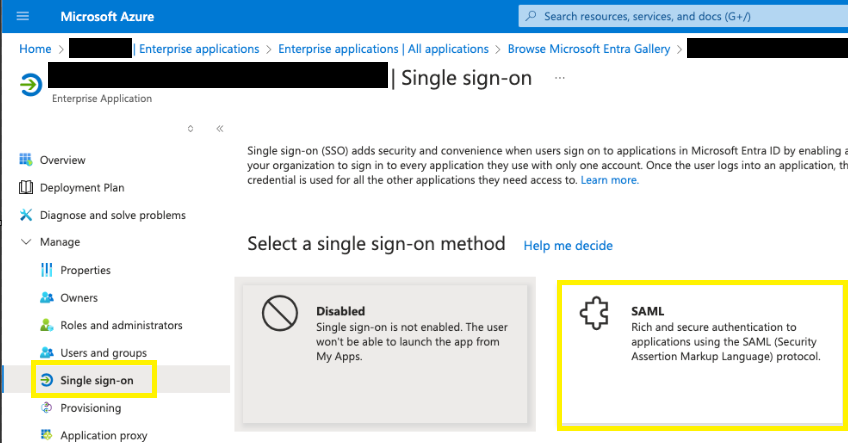Open the Help me decide link

(x=568, y=246)
